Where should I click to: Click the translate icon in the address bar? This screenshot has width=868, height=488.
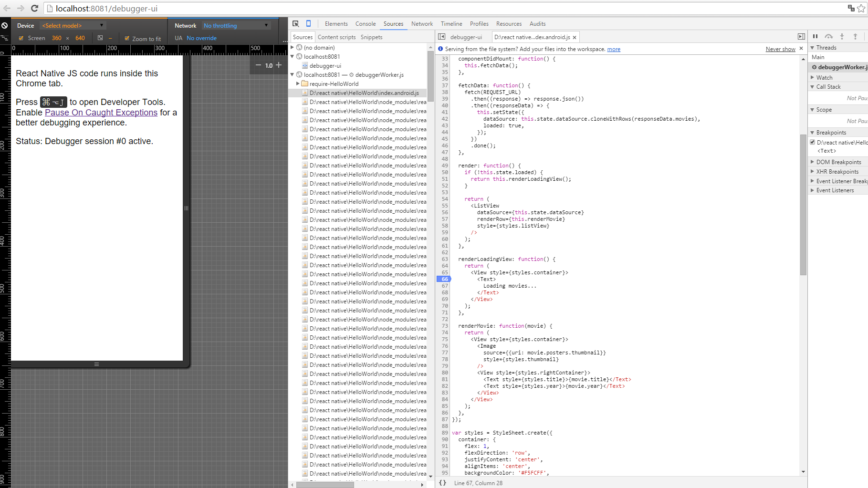coord(851,8)
